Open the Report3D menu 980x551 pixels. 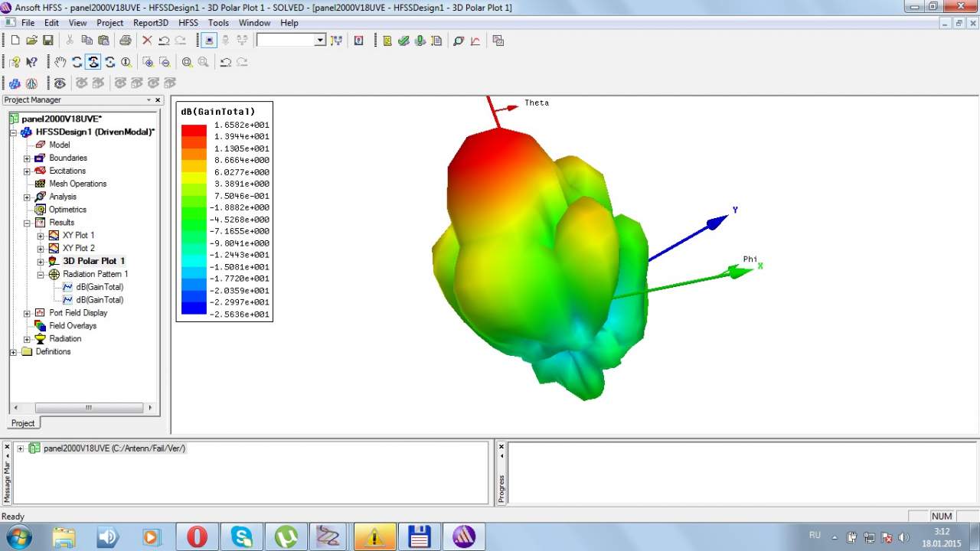(x=150, y=23)
